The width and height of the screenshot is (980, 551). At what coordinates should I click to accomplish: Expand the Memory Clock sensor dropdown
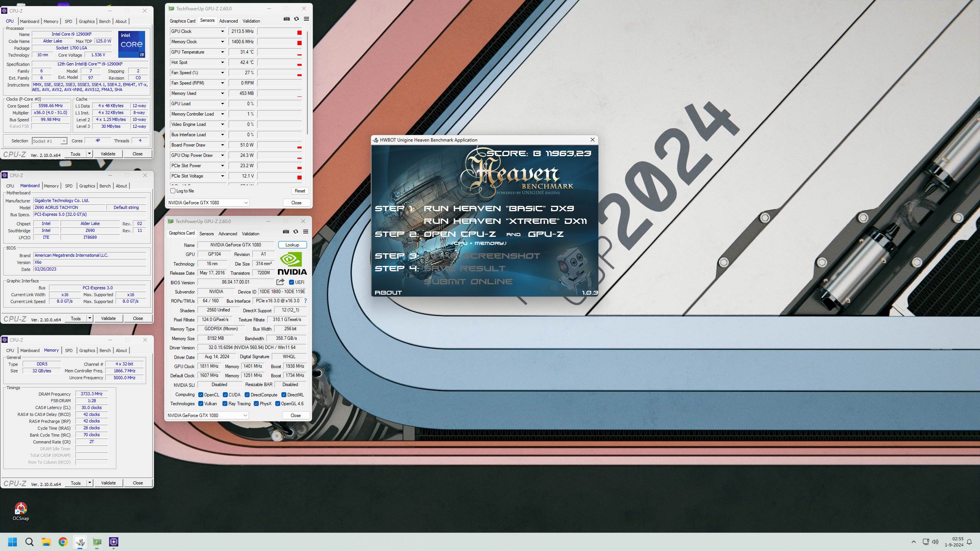(x=222, y=42)
